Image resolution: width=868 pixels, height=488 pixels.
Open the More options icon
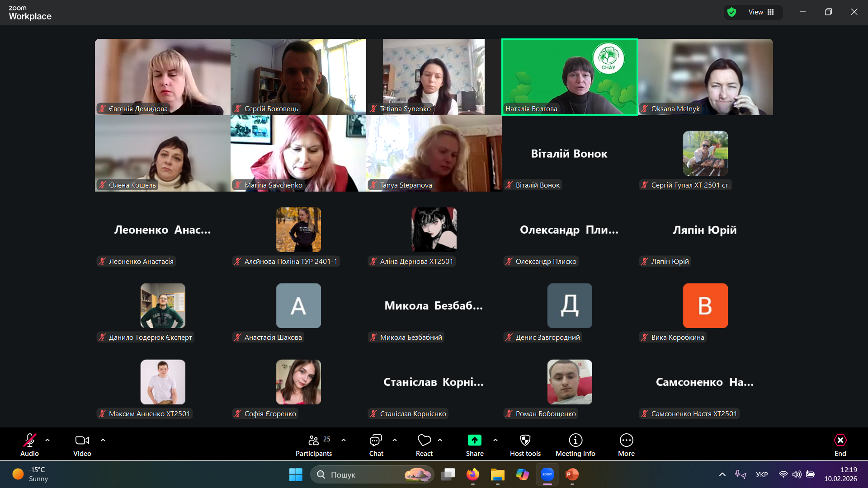626,440
